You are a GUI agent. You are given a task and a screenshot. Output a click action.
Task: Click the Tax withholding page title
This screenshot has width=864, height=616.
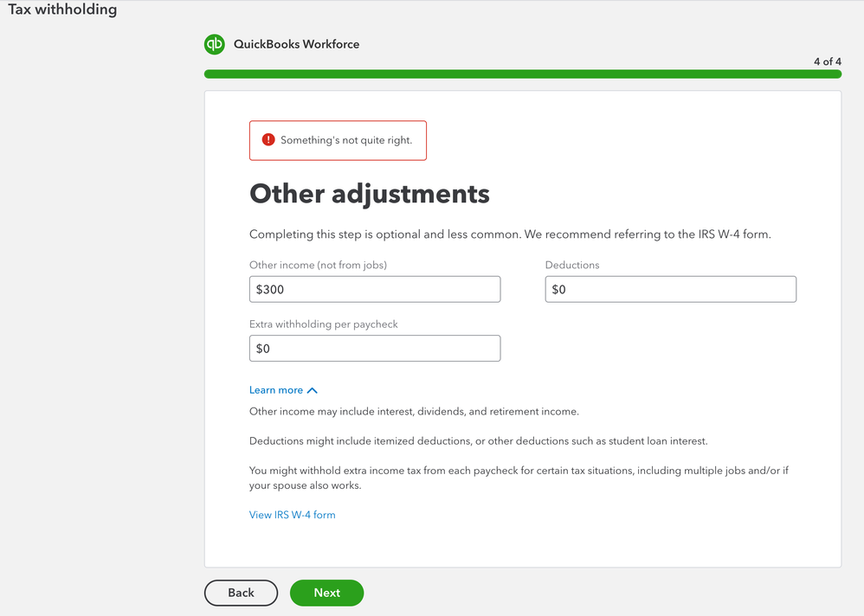tap(62, 10)
